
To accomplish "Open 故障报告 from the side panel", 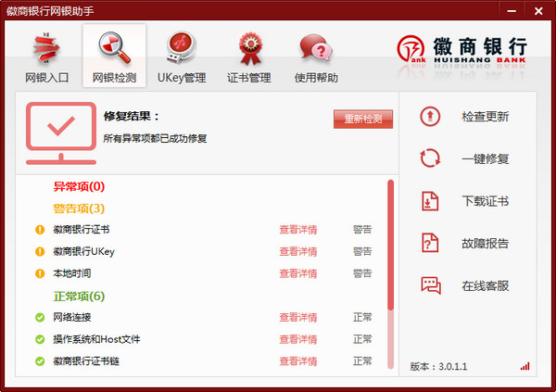I will (485, 244).
